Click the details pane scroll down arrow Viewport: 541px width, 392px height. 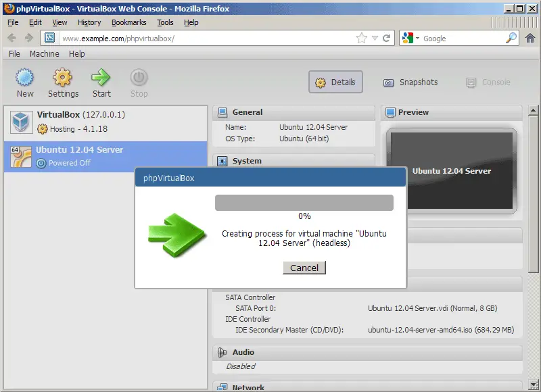point(533,385)
